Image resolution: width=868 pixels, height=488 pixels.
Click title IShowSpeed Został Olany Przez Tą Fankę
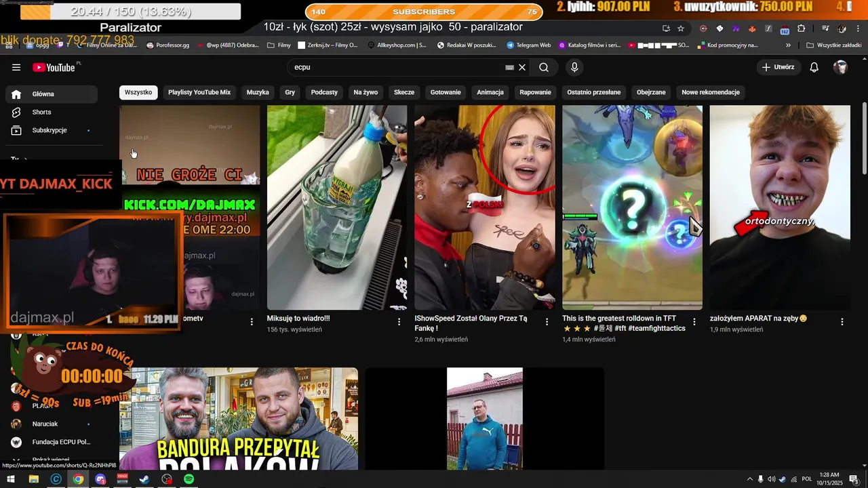pyautogui.click(x=471, y=323)
